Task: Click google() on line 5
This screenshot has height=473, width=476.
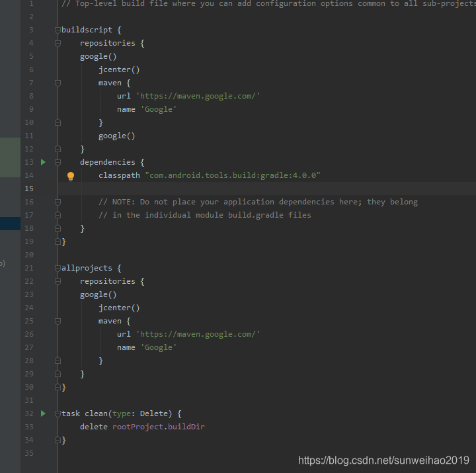Action: pos(98,56)
